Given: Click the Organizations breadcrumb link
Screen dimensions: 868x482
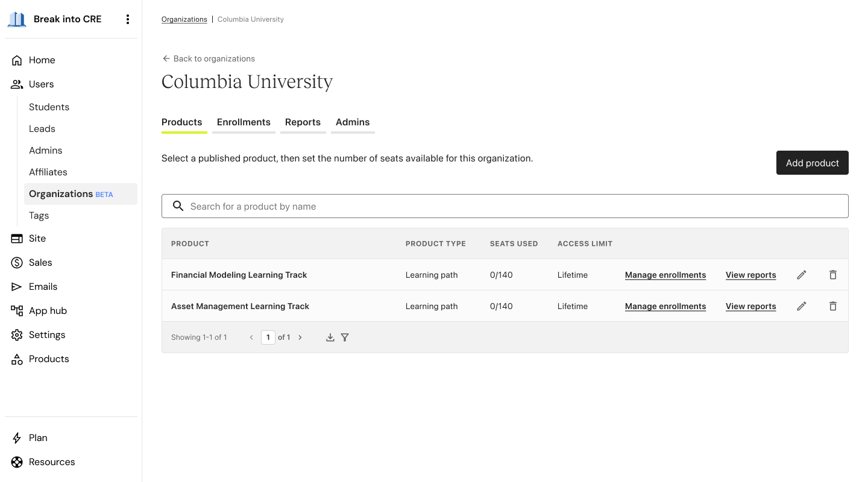Looking at the screenshot, I should 184,19.
